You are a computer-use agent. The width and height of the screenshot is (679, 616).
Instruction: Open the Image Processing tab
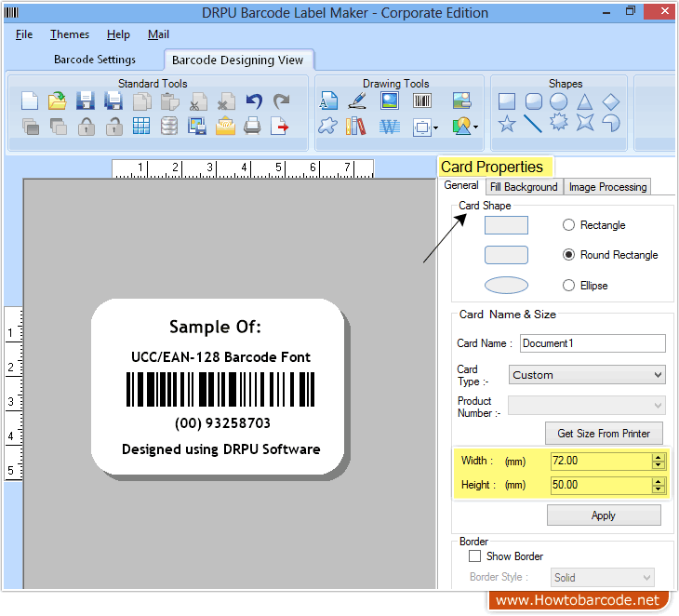(x=607, y=187)
